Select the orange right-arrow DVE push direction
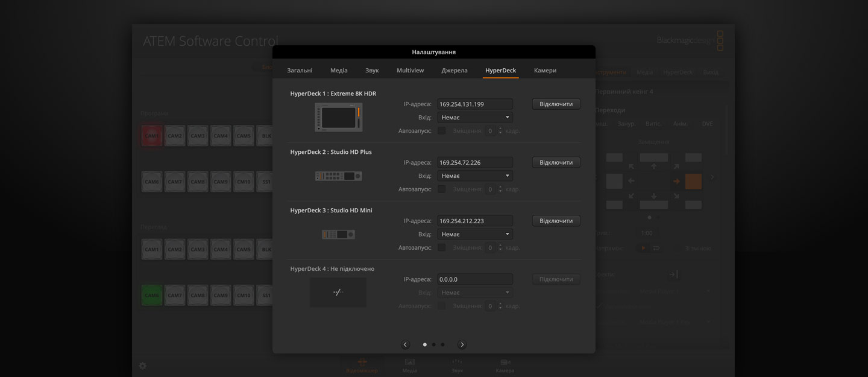This screenshot has width=868, height=377. pyautogui.click(x=676, y=180)
